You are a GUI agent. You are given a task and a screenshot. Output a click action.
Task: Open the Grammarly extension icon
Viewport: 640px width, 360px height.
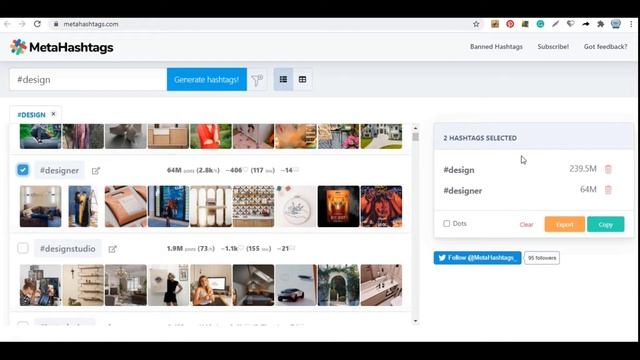point(540,24)
